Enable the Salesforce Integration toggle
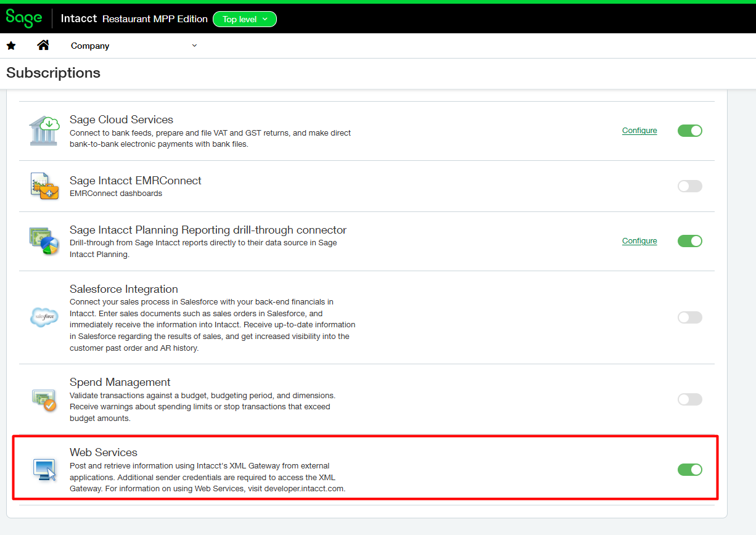Screen dimensions: 756x535 pos(689,317)
